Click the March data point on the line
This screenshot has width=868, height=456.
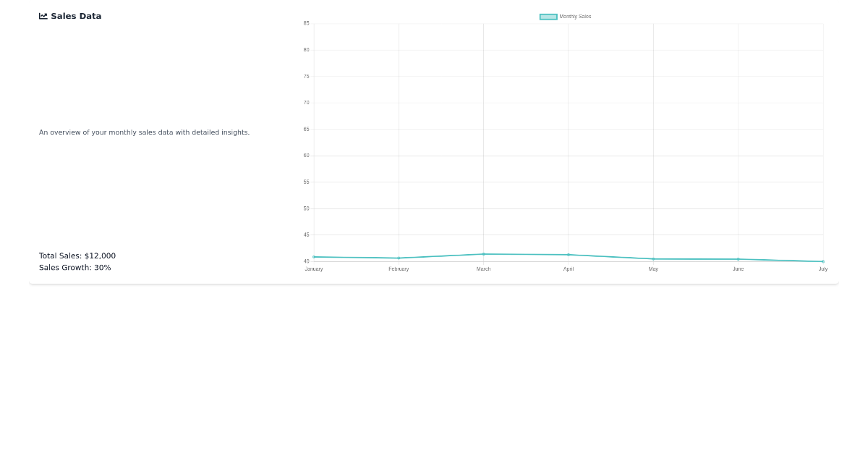click(484, 254)
